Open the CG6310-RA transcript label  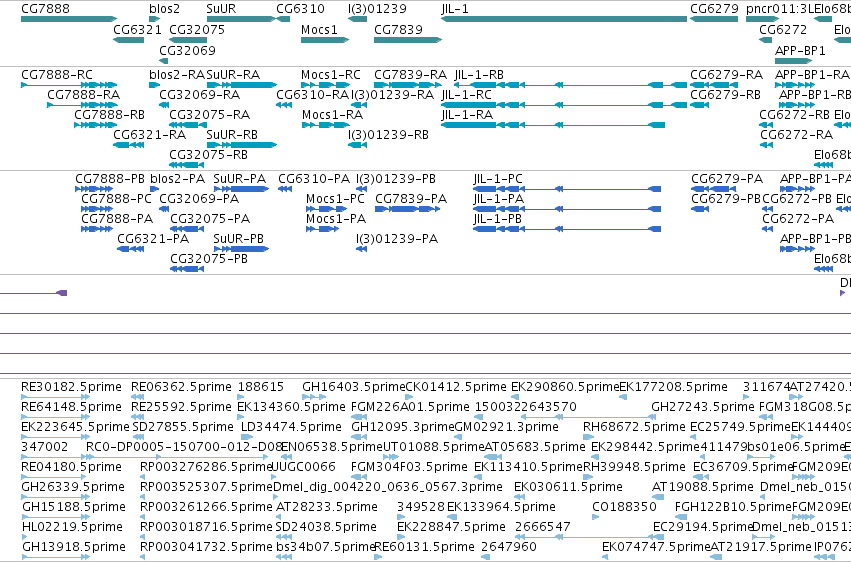point(312,94)
